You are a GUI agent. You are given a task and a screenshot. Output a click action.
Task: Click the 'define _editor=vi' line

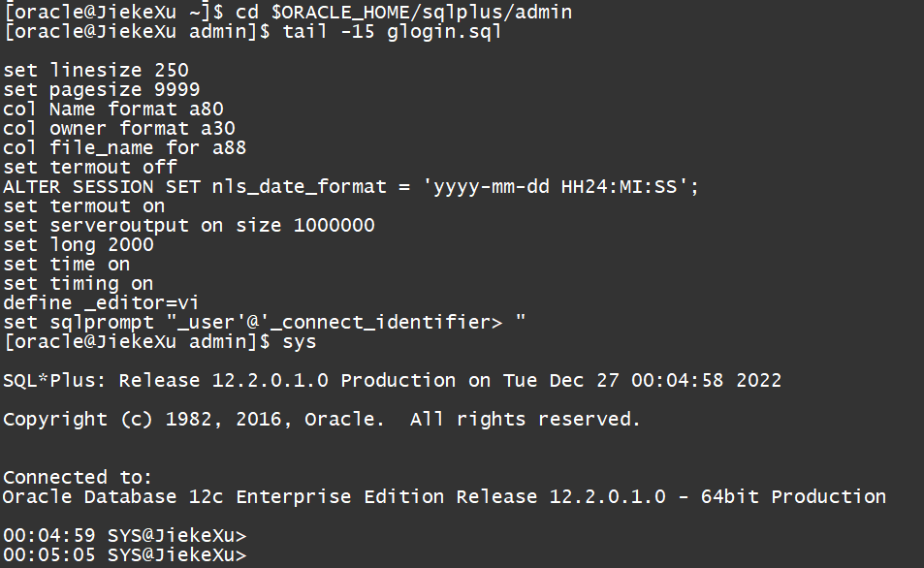pyautogui.click(x=102, y=303)
